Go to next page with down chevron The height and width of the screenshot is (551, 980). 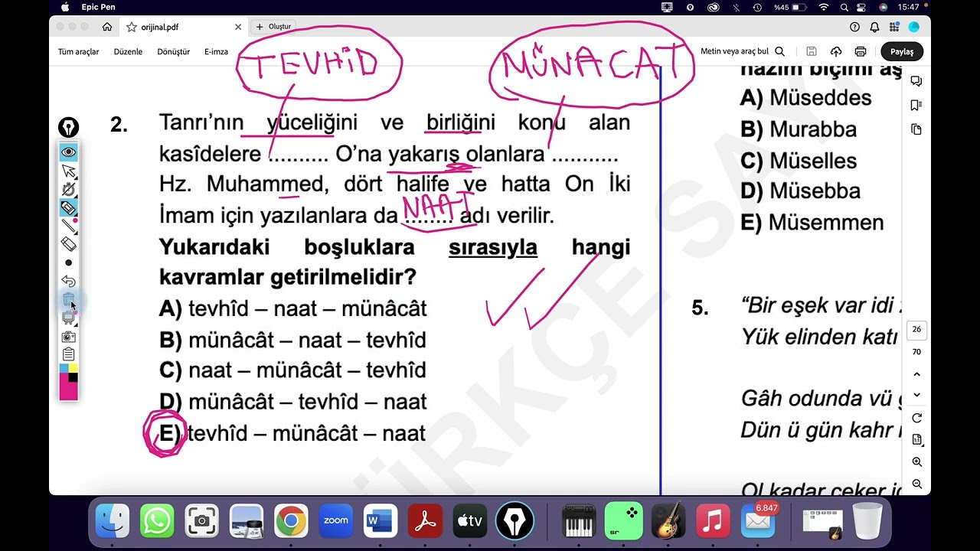pyautogui.click(x=917, y=395)
